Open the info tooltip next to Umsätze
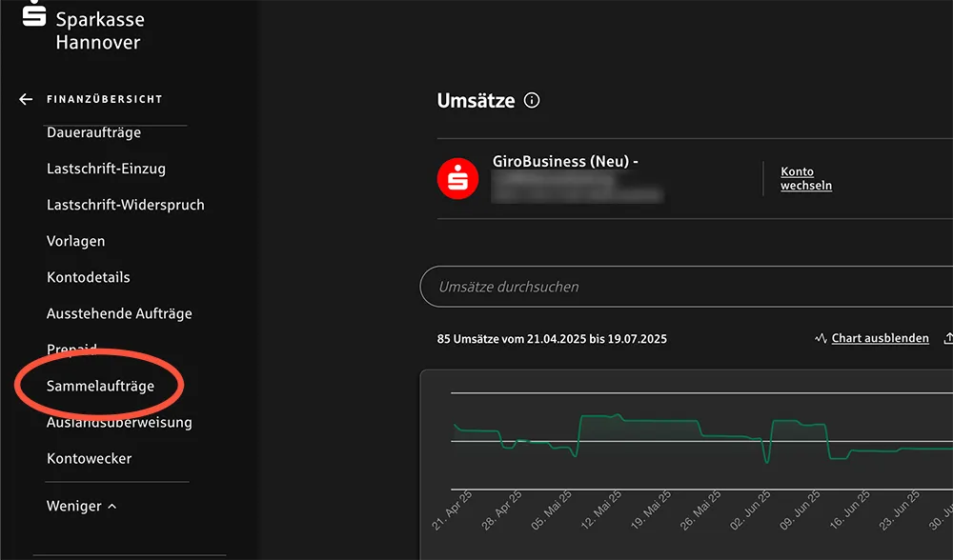 [x=531, y=100]
